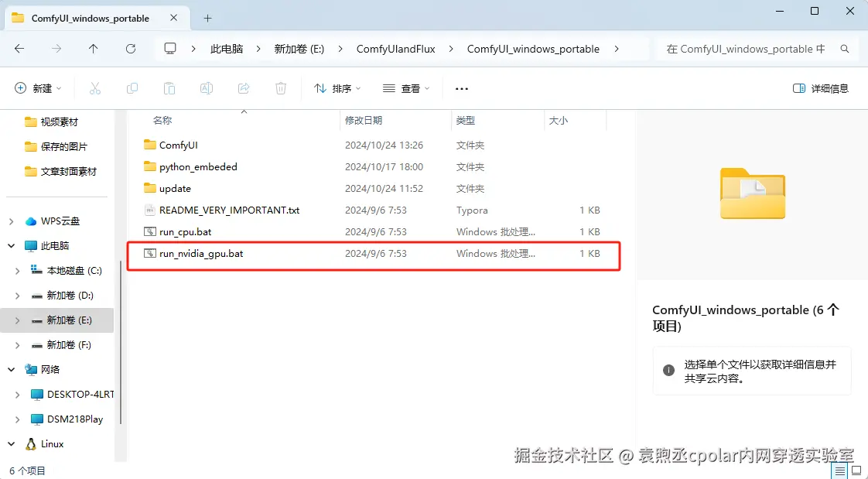Image resolution: width=868 pixels, height=479 pixels.
Task: Switch to large thumbnails view in status bar
Action: coord(856,471)
